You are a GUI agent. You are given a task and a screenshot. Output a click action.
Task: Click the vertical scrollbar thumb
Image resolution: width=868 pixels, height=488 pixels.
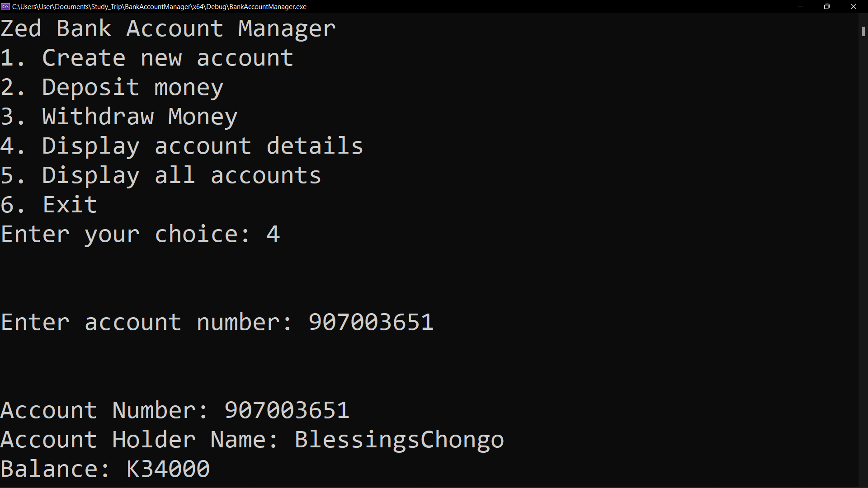tap(863, 32)
